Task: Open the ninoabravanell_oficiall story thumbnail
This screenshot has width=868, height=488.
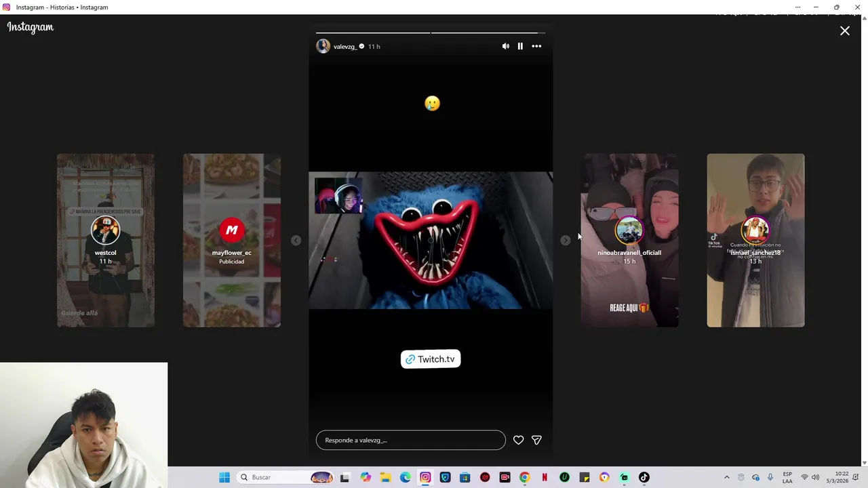Action: (629, 241)
